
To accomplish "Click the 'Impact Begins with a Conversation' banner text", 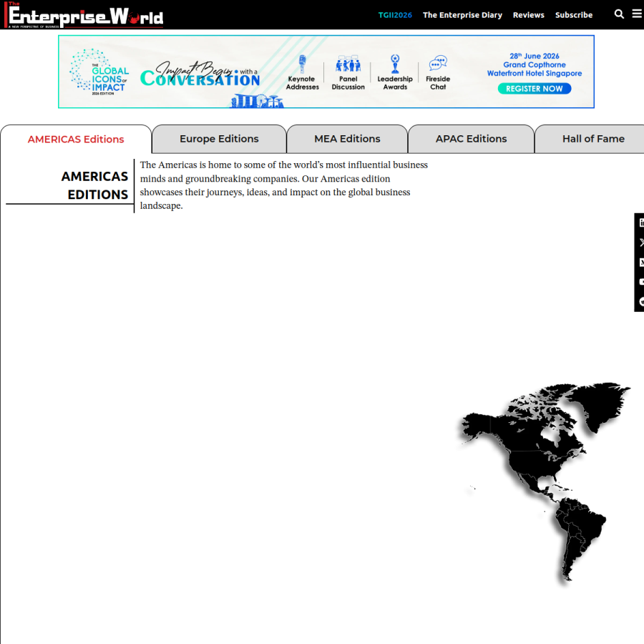I will 200,74.
